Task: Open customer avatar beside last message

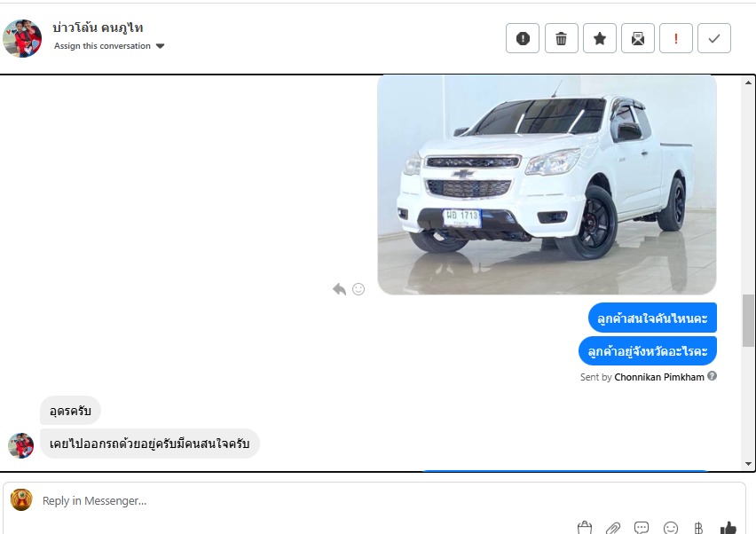Action: tap(20, 445)
